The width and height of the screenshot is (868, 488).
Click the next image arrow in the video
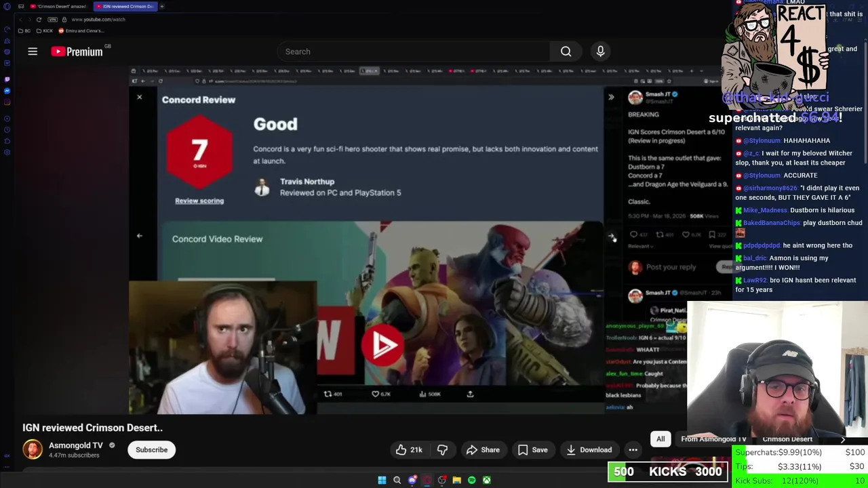coord(611,237)
